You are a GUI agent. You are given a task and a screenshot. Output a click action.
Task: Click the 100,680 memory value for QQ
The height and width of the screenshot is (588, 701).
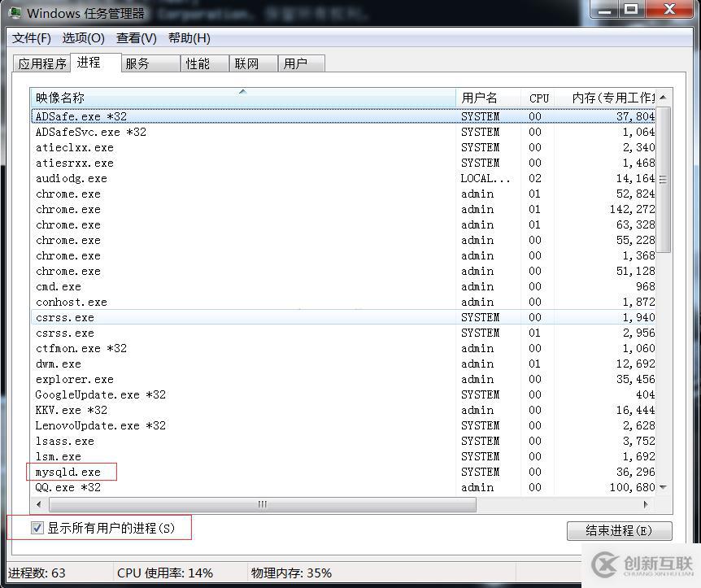coord(632,487)
